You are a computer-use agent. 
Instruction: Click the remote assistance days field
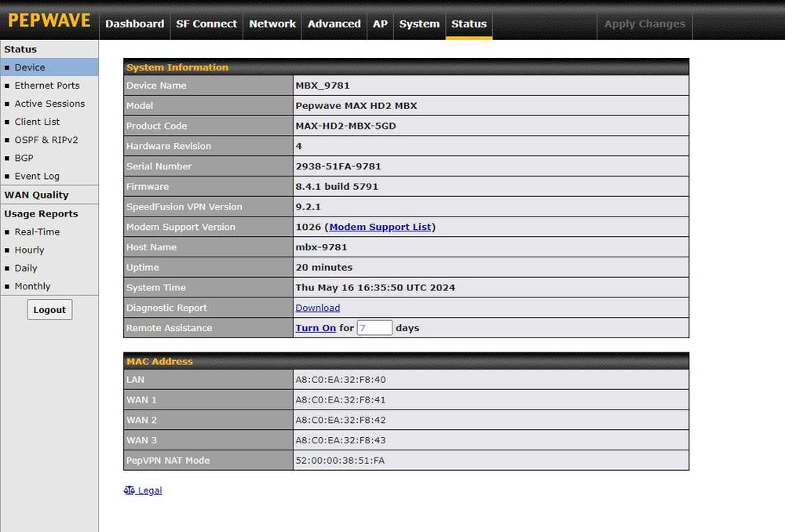pos(374,328)
